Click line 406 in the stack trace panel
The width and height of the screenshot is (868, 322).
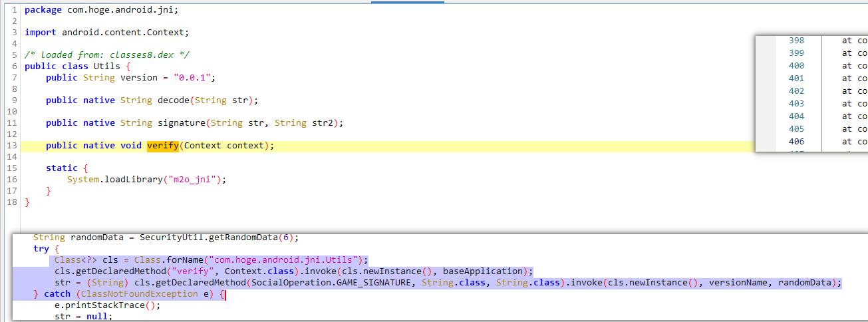point(796,142)
